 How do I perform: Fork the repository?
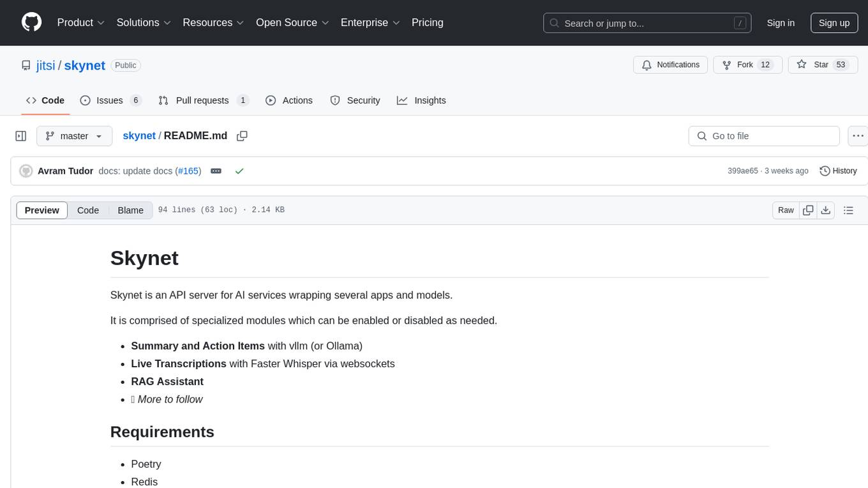[x=747, y=65]
